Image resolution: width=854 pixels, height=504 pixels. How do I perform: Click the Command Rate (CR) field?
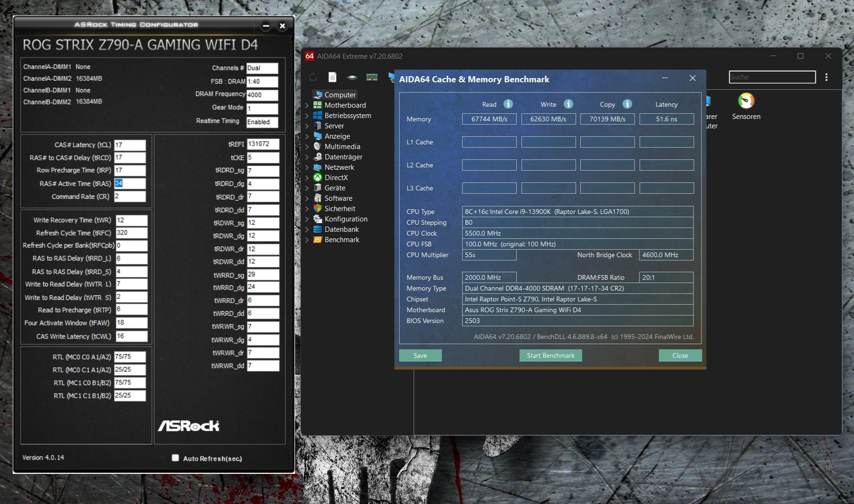130,197
